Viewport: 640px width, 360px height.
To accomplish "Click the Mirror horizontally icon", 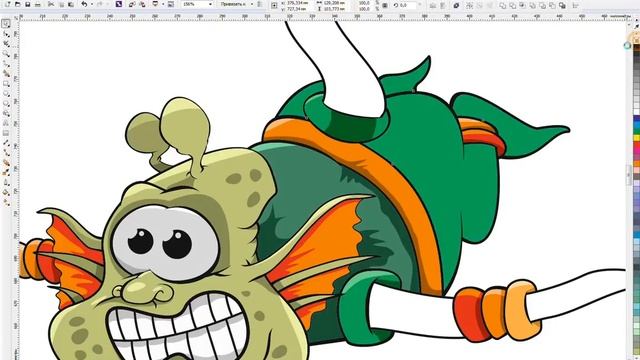I will tap(433, 5).
